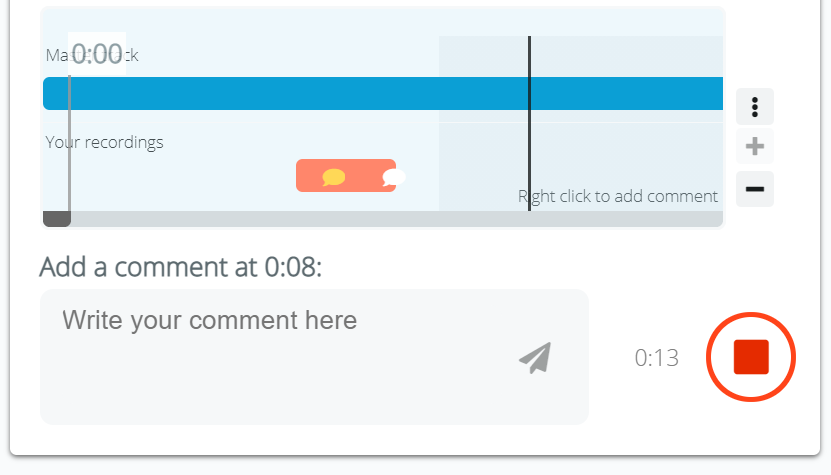Stop the recording with the red button
This screenshot has height=475, width=831.
[751, 357]
